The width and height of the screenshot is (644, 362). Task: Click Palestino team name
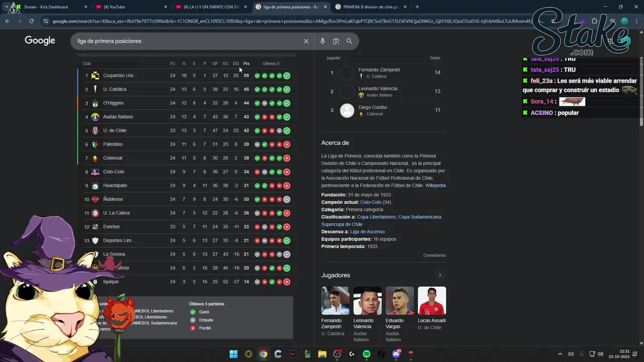pyautogui.click(x=113, y=144)
